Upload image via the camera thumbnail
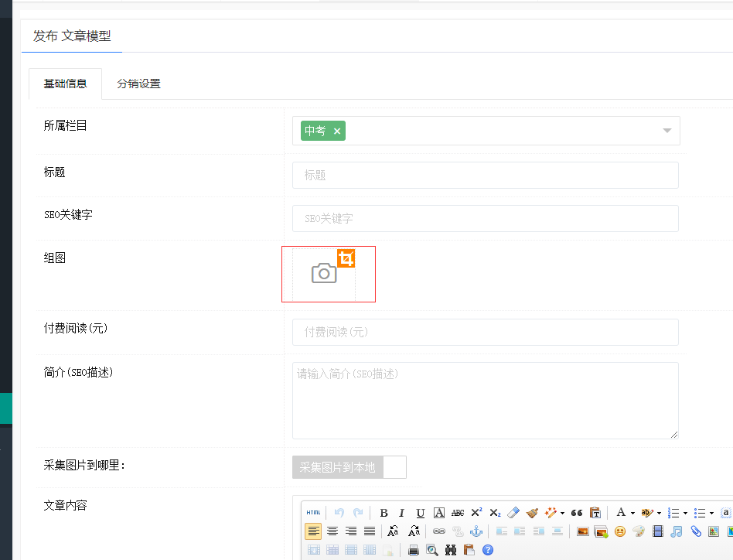This screenshot has width=733, height=560. (x=324, y=273)
